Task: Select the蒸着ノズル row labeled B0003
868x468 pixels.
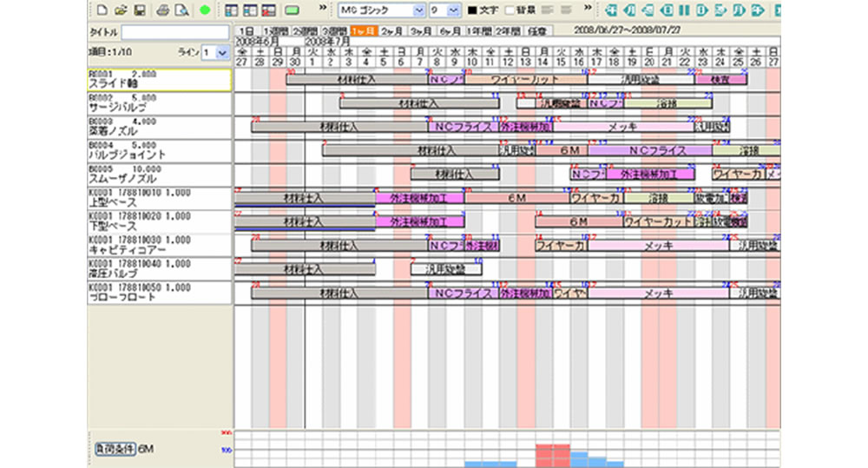Action: [160, 128]
